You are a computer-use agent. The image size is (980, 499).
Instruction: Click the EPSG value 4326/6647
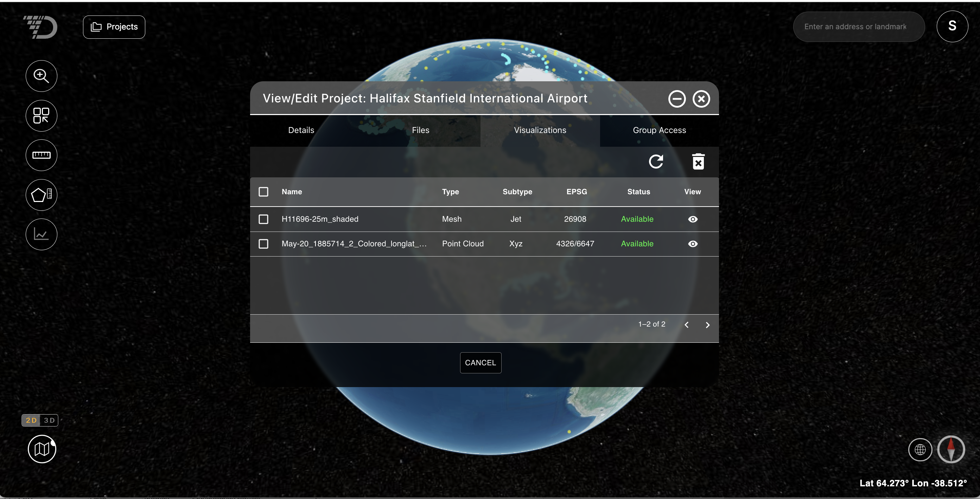[x=575, y=244]
